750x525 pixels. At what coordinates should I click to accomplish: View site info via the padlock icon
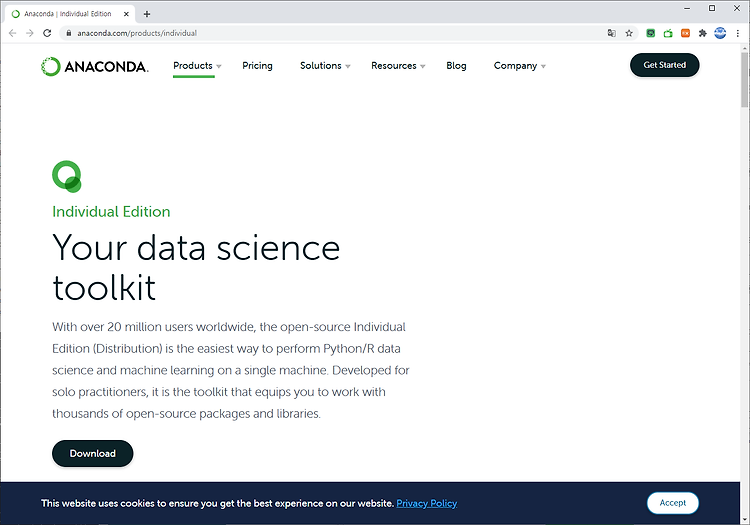tap(69, 33)
